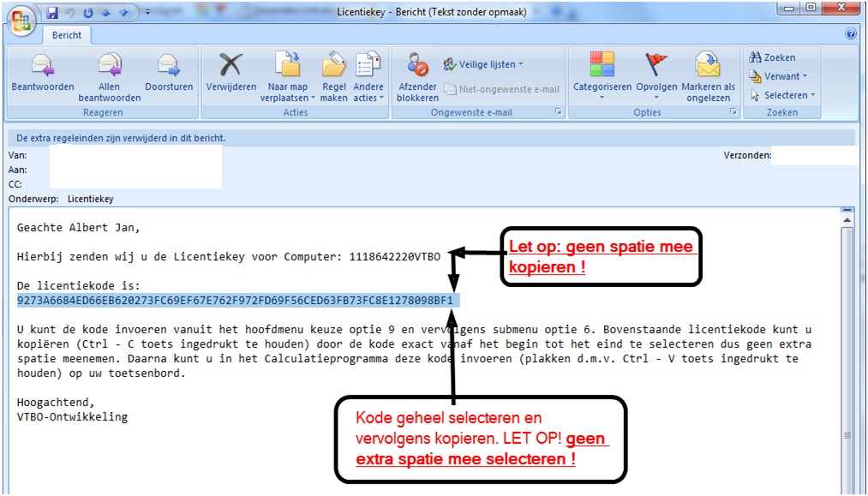Open Ongewenste e-mail dialog launcher
Viewport: 868px width, 496px height.
(x=558, y=112)
